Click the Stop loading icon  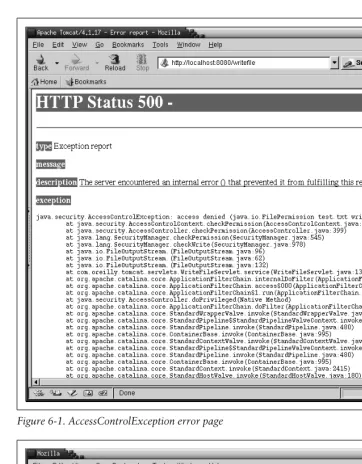[x=142, y=63]
